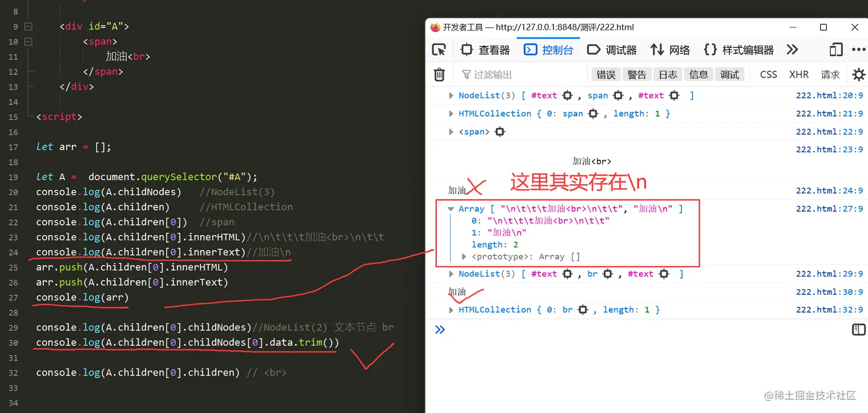Expand <prototype>: Array [] entry
The image size is (868, 413).
(x=464, y=257)
